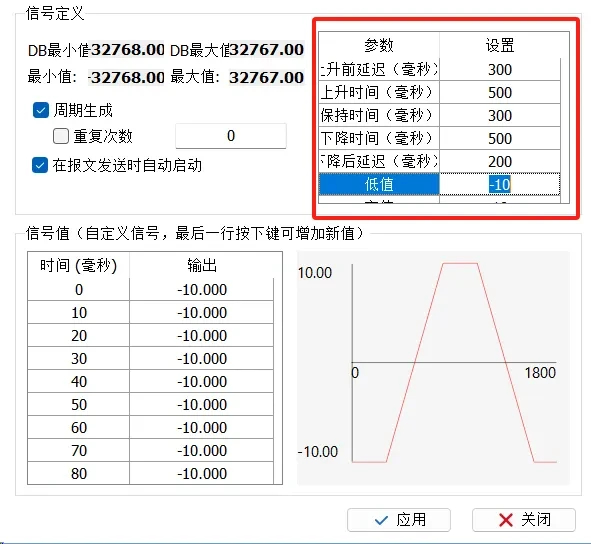591x544 pixels.
Task: Click the 下降后延迟 value cell showing 200
Action: coord(500,162)
